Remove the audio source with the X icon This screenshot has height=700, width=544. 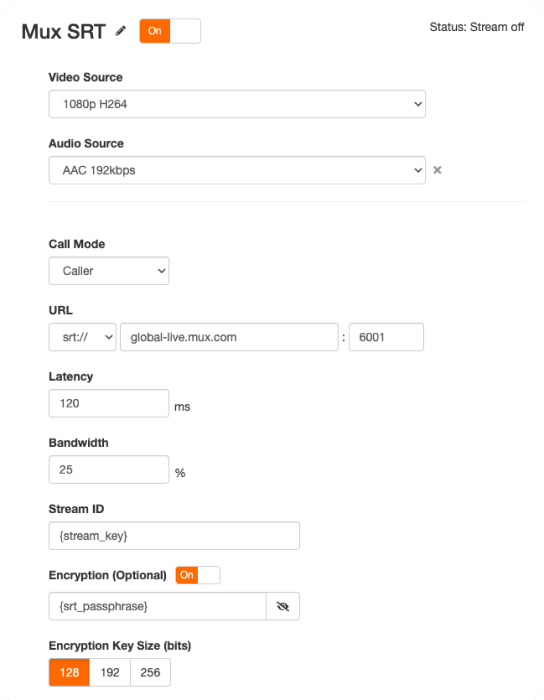[x=437, y=170]
